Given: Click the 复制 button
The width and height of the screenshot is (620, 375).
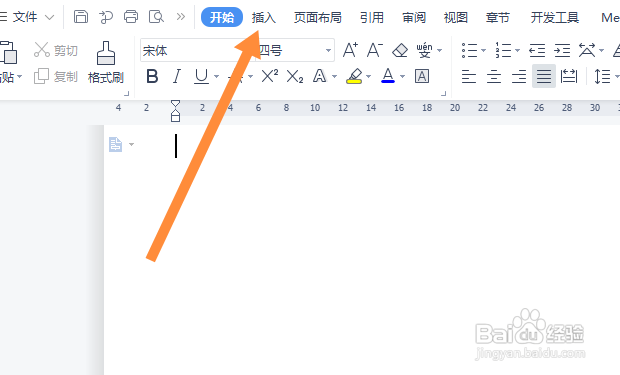Looking at the screenshot, I should click(x=56, y=76).
